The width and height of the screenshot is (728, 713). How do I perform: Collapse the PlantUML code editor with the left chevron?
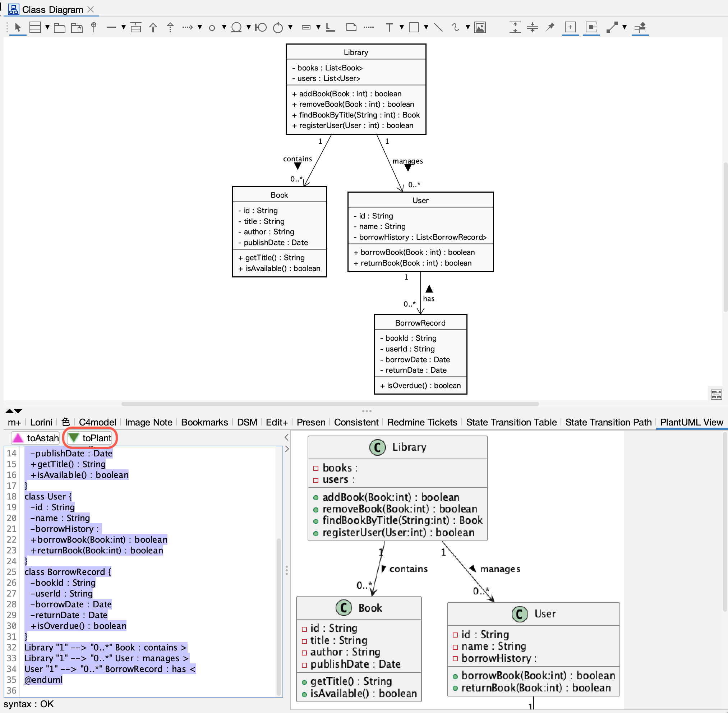pos(286,437)
